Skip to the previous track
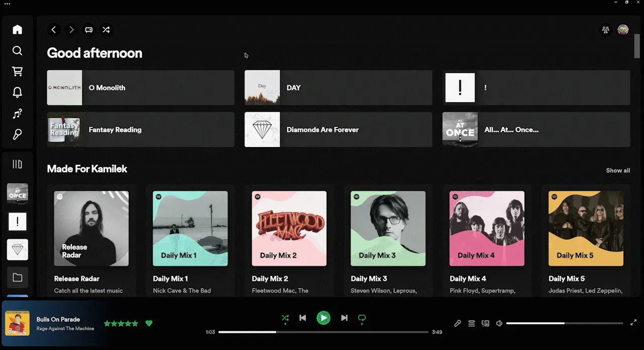Image resolution: width=644 pixels, height=350 pixels. (x=302, y=318)
